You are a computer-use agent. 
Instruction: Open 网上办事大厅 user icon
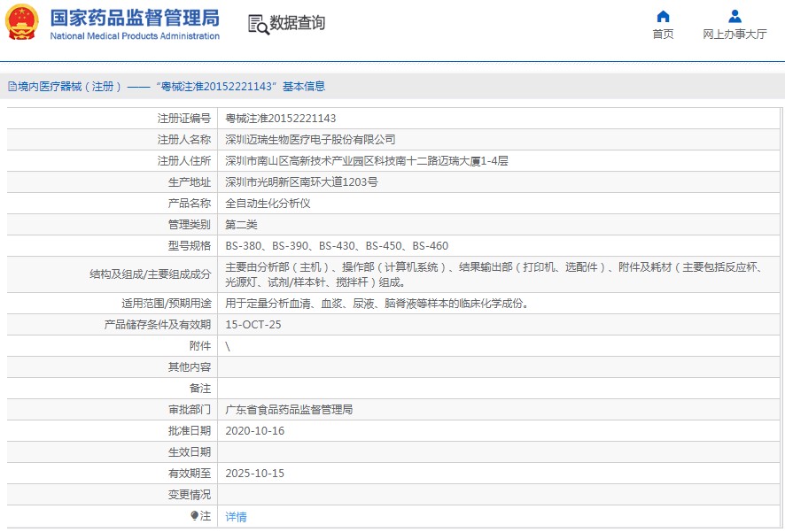point(734,17)
